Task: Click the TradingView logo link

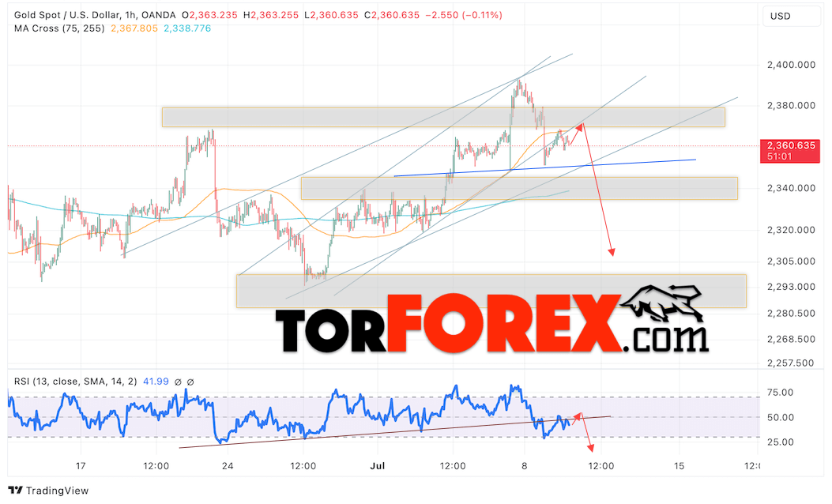Action: point(48,491)
